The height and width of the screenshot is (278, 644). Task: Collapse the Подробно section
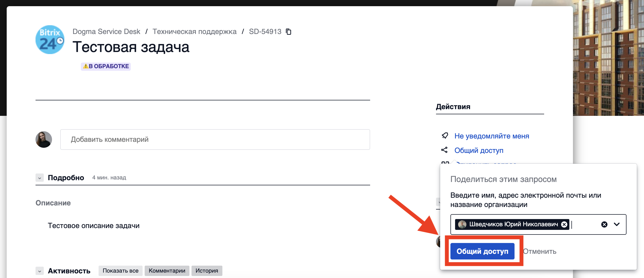40,178
